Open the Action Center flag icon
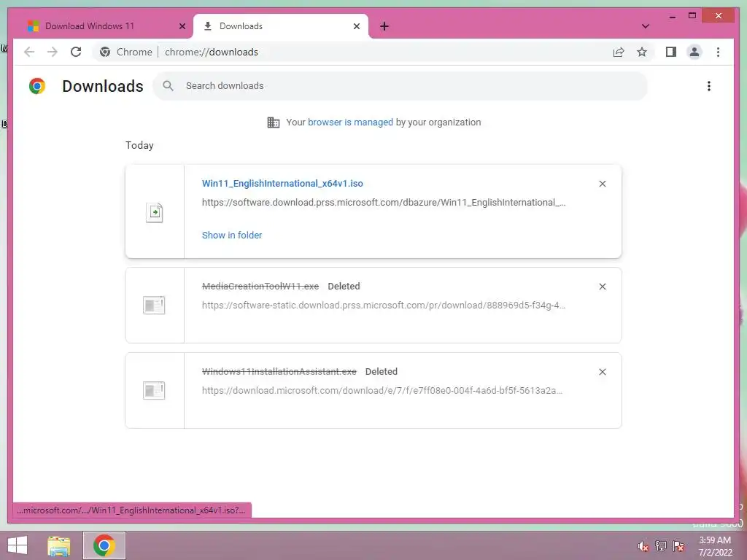The image size is (747, 560). 678,546
